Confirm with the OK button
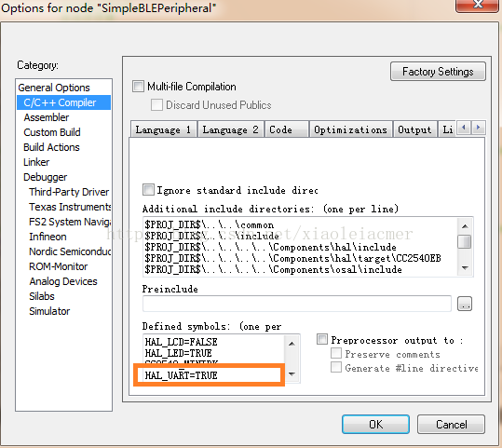The width and height of the screenshot is (502, 448). tap(375, 425)
